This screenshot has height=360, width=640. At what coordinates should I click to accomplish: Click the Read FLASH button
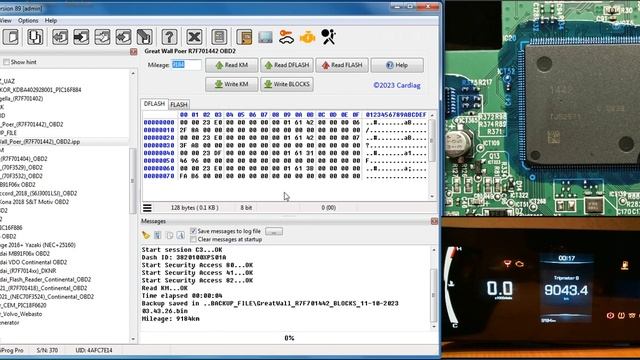[342, 65]
